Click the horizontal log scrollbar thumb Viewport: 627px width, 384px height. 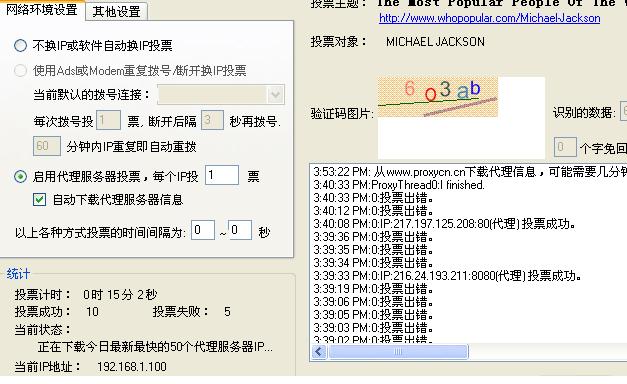pyautogui.click(x=398, y=352)
